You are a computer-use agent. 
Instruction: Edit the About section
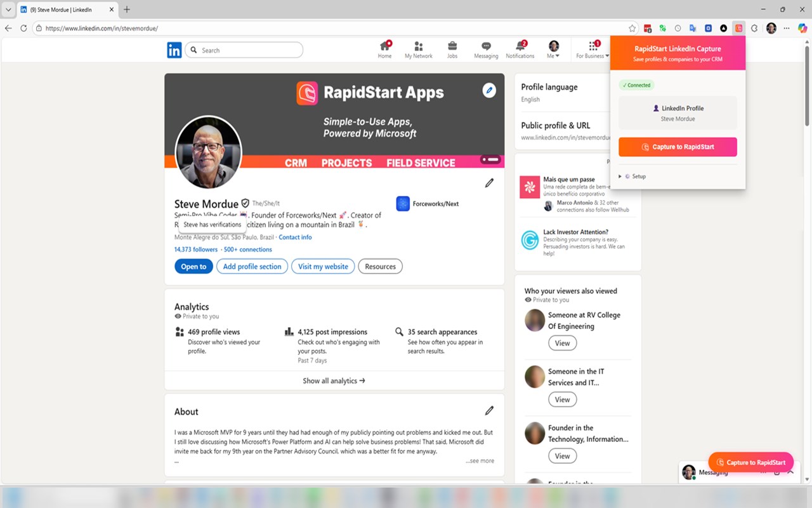(x=489, y=410)
